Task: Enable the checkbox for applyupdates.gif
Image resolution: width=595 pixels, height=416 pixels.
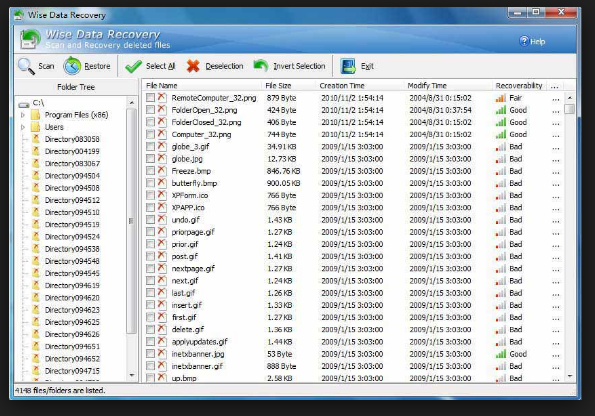Action: point(150,341)
